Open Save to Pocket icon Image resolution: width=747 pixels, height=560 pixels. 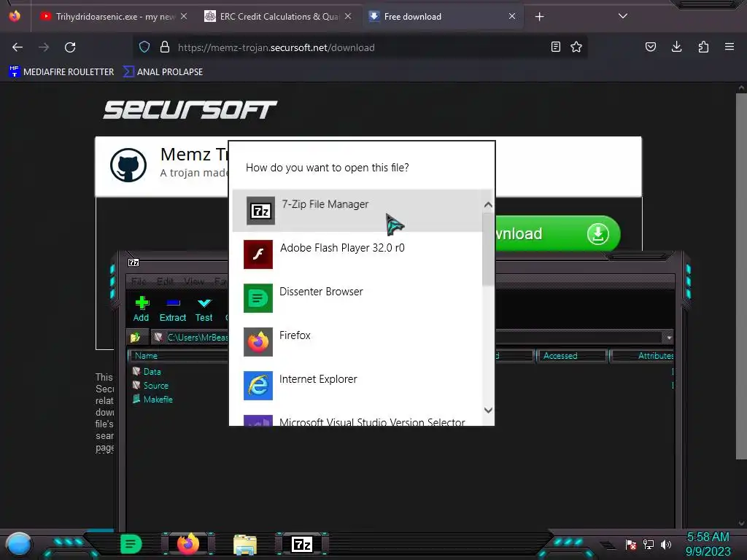point(650,47)
